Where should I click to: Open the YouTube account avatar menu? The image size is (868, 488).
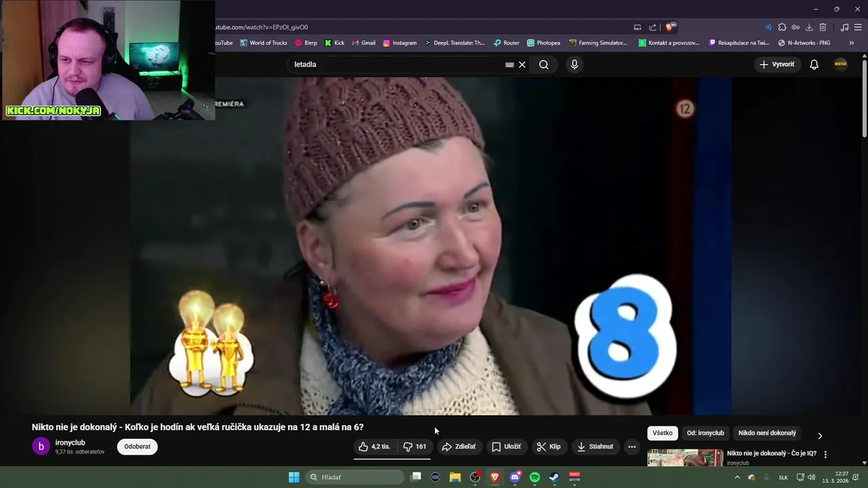pyautogui.click(x=841, y=64)
